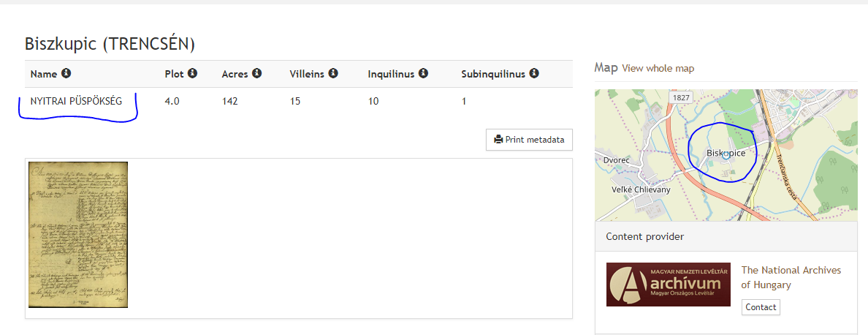Image resolution: width=868 pixels, height=335 pixels.
Task: Click the Acres value 142 cell
Action: tap(230, 101)
